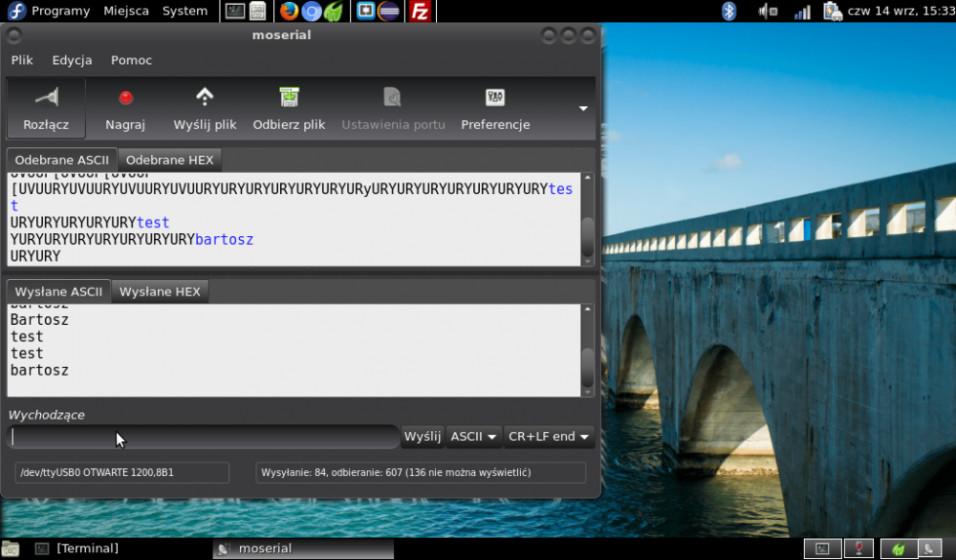Click the battery charging power icon

[833, 11]
